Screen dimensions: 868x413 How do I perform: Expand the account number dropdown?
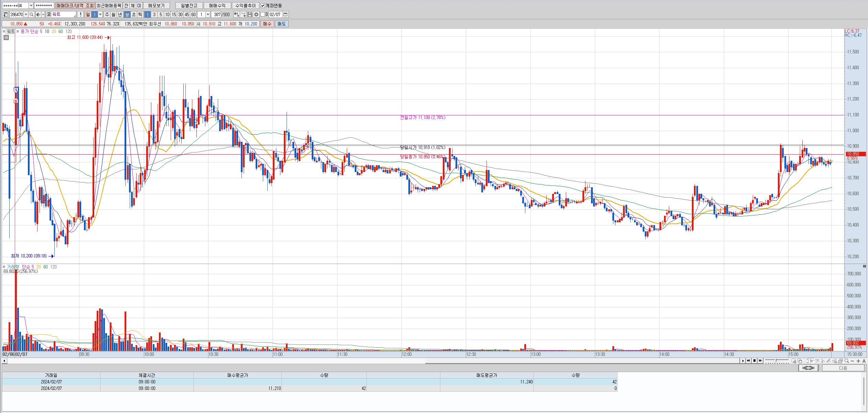pyautogui.click(x=31, y=6)
